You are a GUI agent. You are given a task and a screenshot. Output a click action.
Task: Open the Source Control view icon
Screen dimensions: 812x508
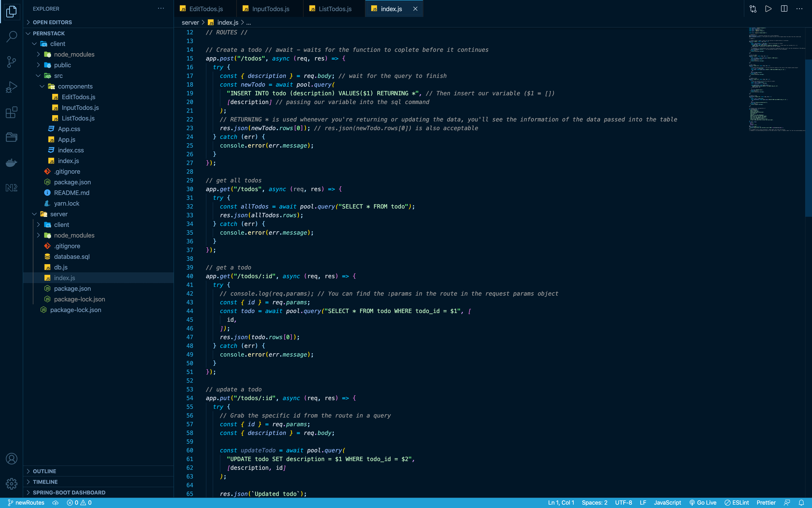click(11, 62)
